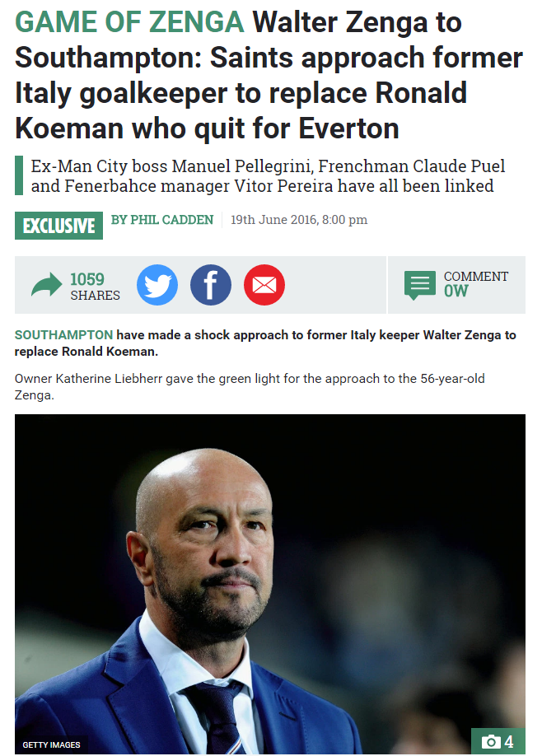Open comments via the speech bubble icon

click(x=420, y=285)
